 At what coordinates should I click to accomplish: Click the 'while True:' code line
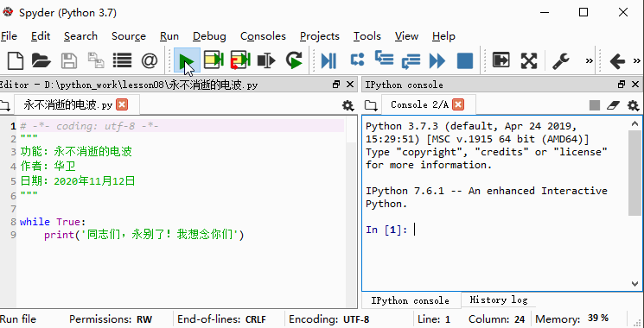(53, 222)
